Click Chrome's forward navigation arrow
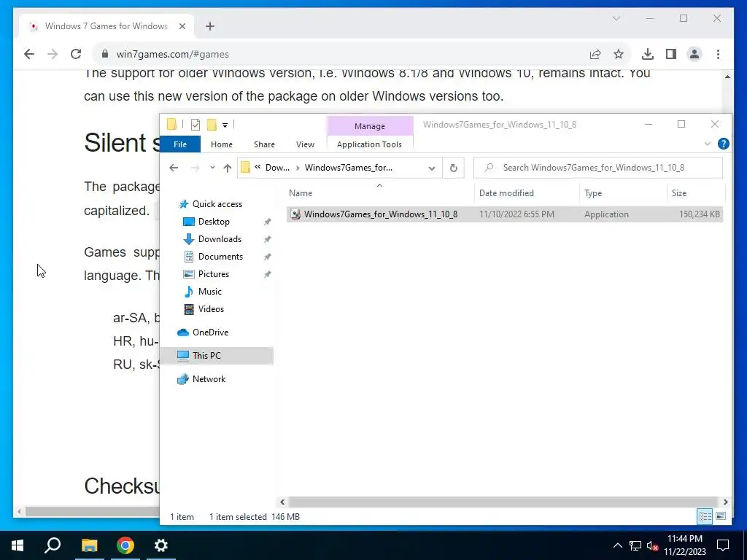The width and height of the screenshot is (747, 560). (53, 54)
